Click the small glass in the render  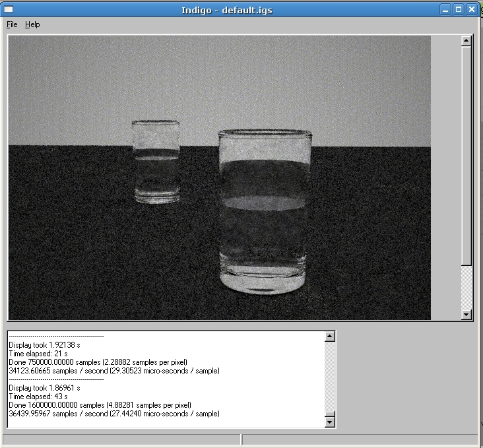tap(156, 162)
